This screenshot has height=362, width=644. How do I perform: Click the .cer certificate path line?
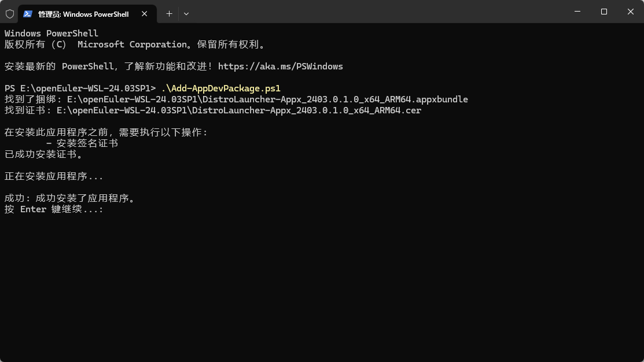(213, 110)
